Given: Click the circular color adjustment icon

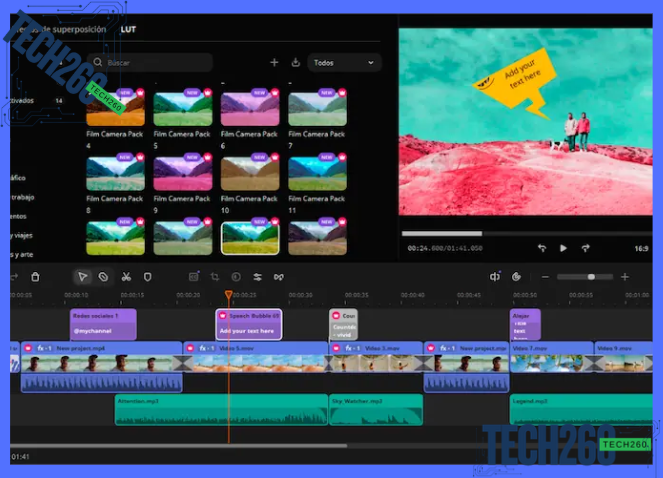Looking at the screenshot, I should pos(236,277).
